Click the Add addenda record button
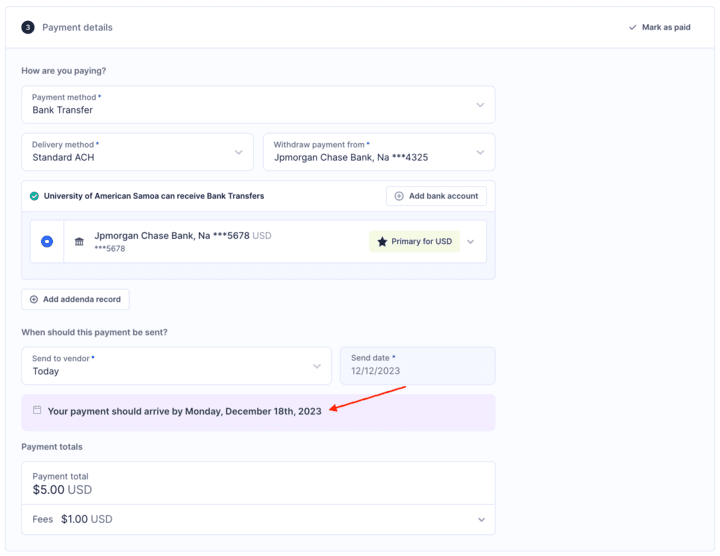 75,299
